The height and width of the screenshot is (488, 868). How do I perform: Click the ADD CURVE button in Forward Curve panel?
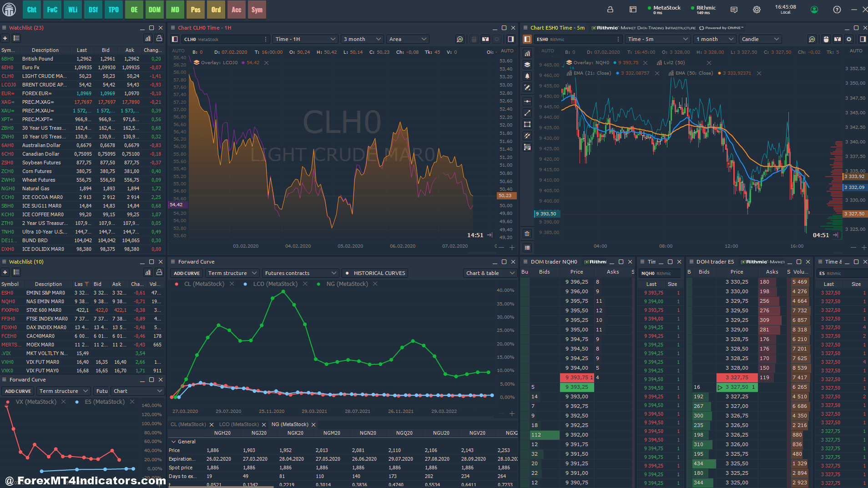[x=186, y=273]
